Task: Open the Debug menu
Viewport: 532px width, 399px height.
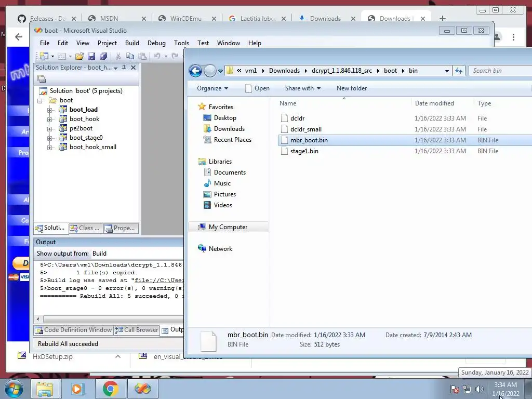Action: pos(156,43)
